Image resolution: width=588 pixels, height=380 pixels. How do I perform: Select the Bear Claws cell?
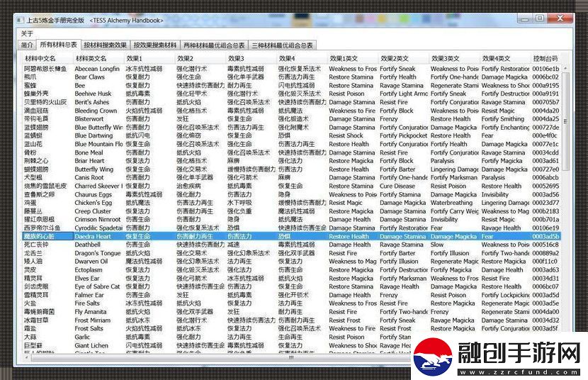click(x=98, y=77)
